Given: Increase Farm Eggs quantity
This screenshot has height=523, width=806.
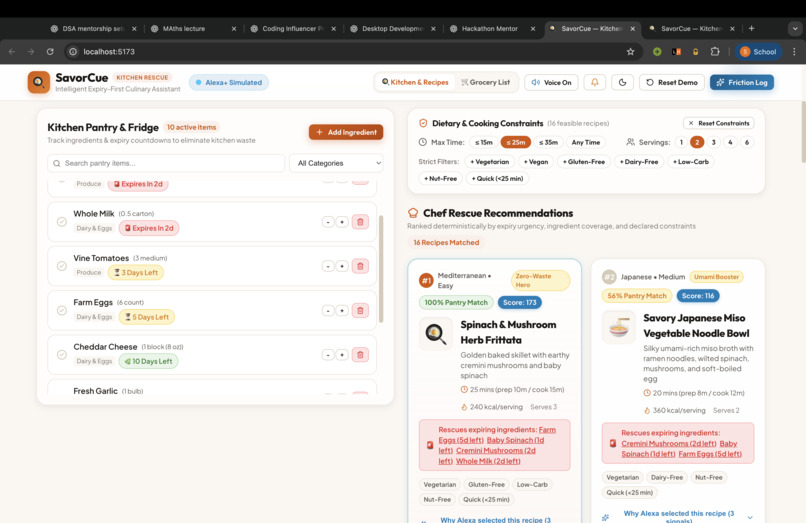Looking at the screenshot, I should tap(342, 310).
